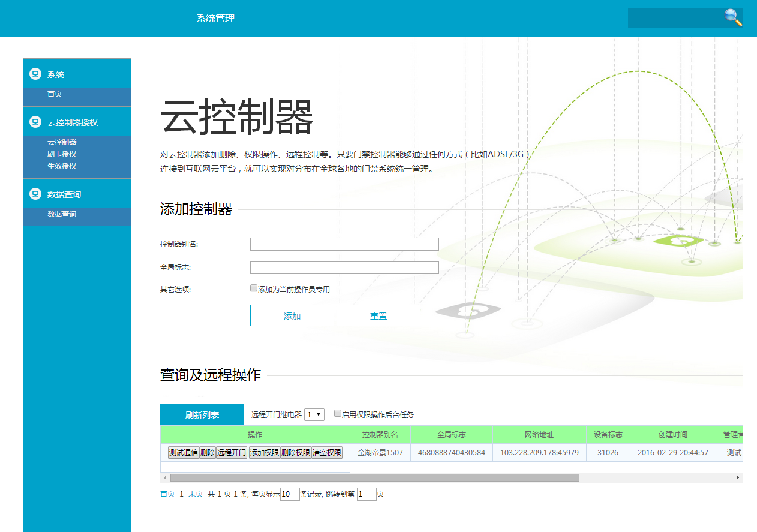Viewport: 757px width, 532px height.
Task: Open the 数据查询 sub-item in the sidebar
Action: [x=62, y=214]
